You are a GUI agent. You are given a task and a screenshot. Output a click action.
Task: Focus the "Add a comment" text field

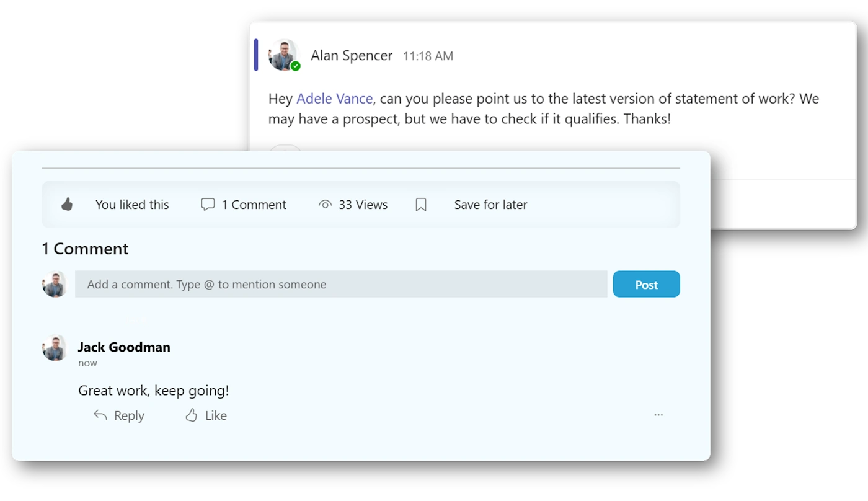click(341, 285)
